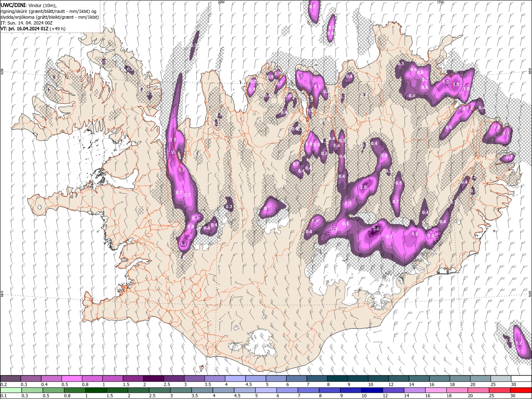Click rain-scale dark blue swatch between 10 and 12

click(x=371, y=390)
